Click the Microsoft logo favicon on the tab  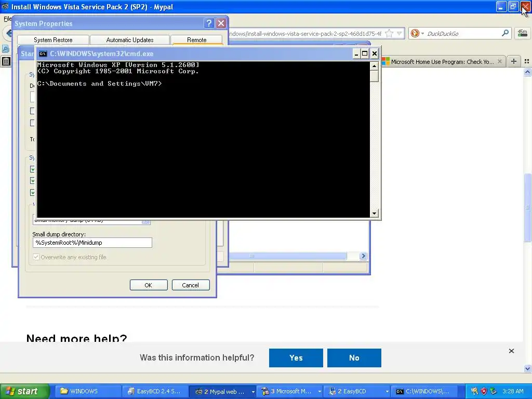tap(385, 61)
